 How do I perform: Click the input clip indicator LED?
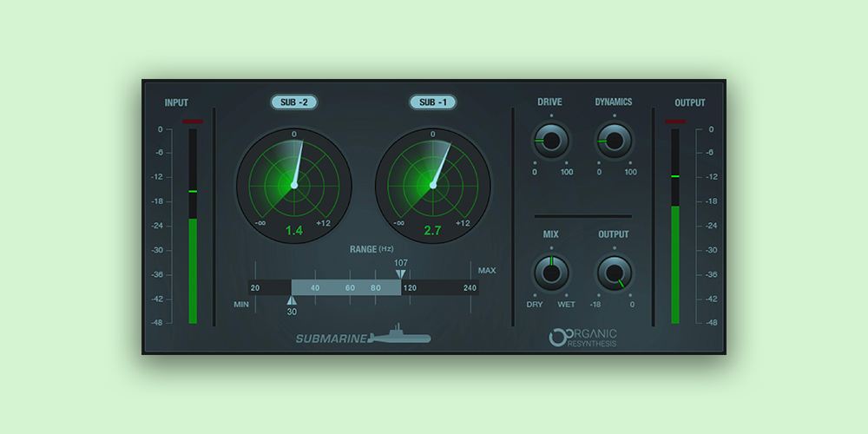click(193, 122)
